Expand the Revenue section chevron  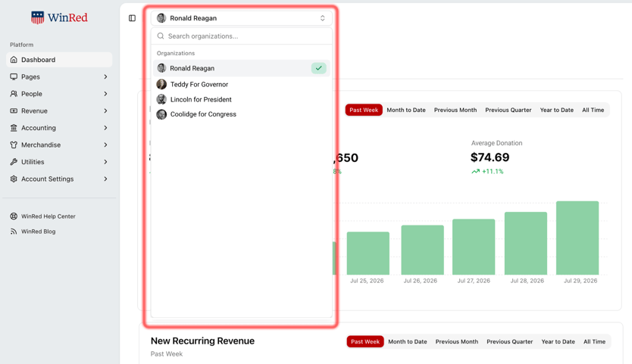105,110
